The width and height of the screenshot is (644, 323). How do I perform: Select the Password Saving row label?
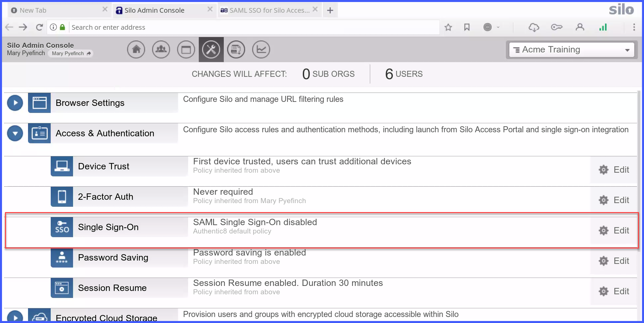point(113,258)
